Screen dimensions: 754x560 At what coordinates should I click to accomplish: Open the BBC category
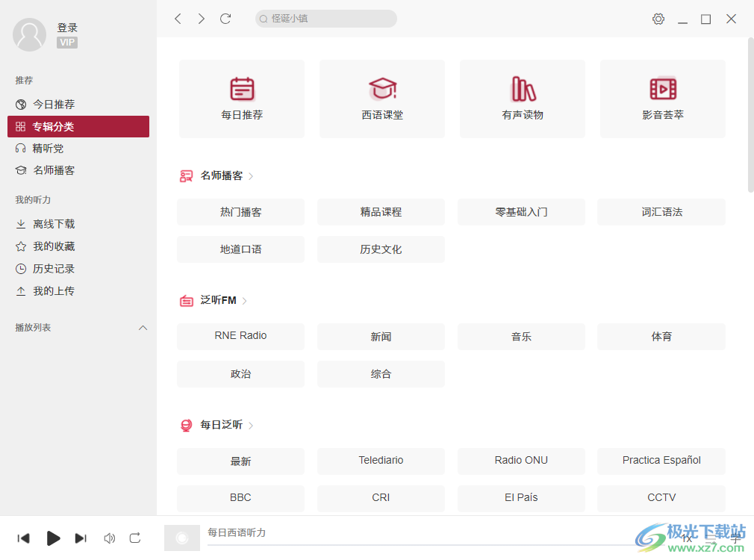click(x=240, y=499)
